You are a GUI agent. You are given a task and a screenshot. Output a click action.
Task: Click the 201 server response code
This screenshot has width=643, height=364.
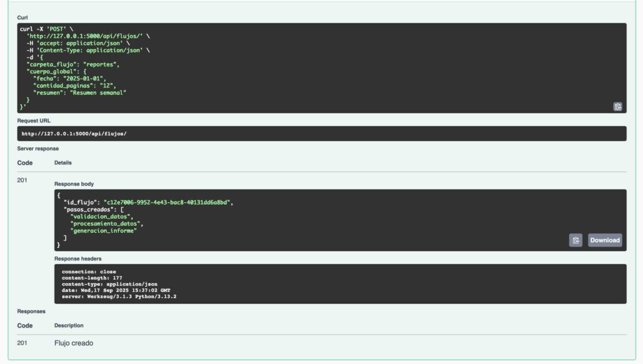click(22, 181)
